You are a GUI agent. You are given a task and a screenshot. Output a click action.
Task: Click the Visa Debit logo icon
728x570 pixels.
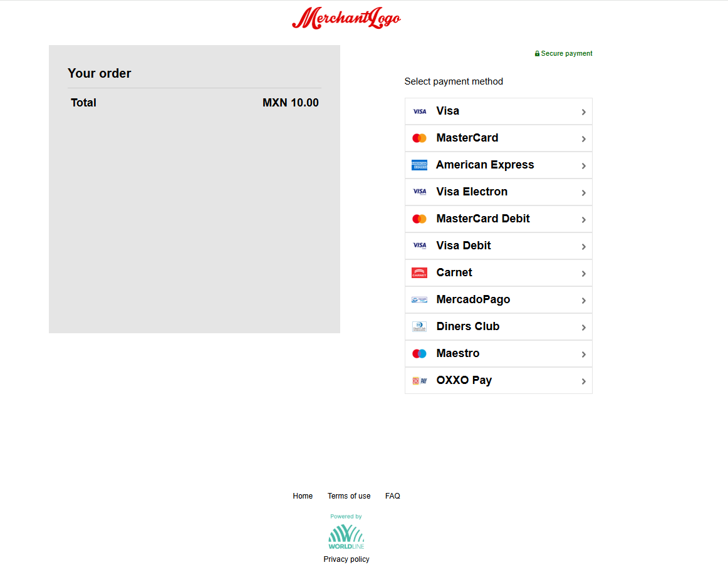pos(419,246)
